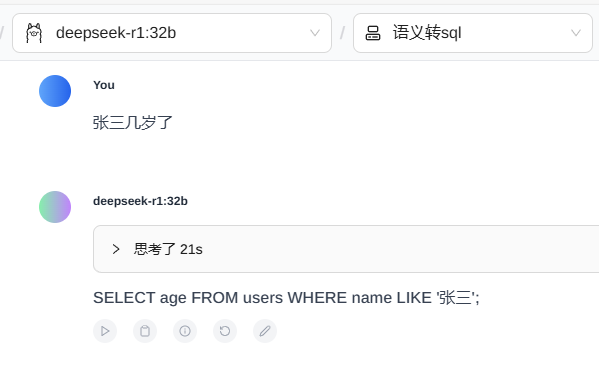Click the play icon under the SQL response
This screenshot has width=599, height=365.
(105, 331)
